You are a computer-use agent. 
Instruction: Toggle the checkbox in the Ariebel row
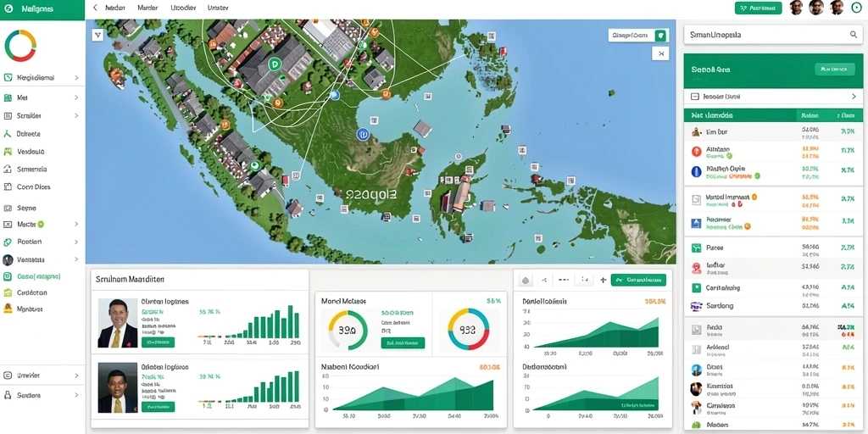(697, 349)
